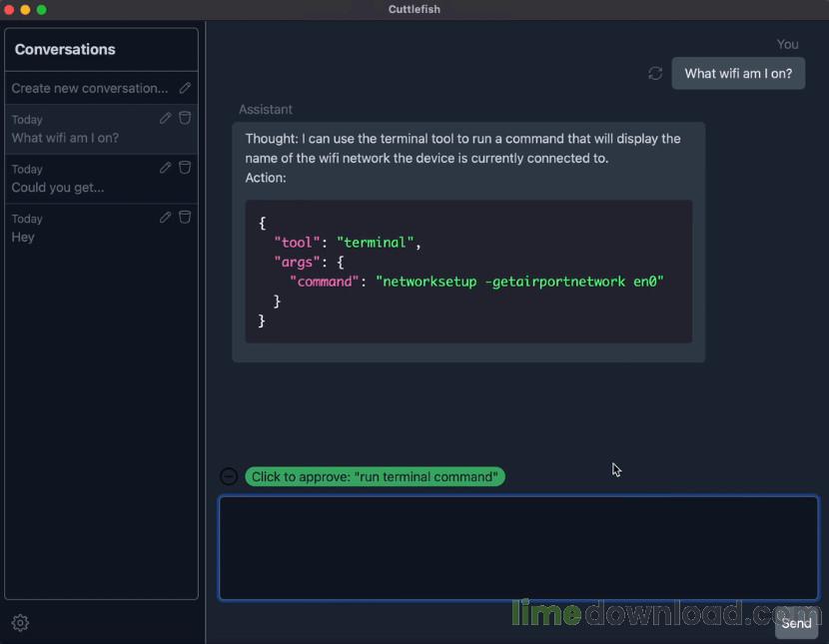Trash the "Could you get..." conversation
The height and width of the screenshot is (644, 829).
185,168
